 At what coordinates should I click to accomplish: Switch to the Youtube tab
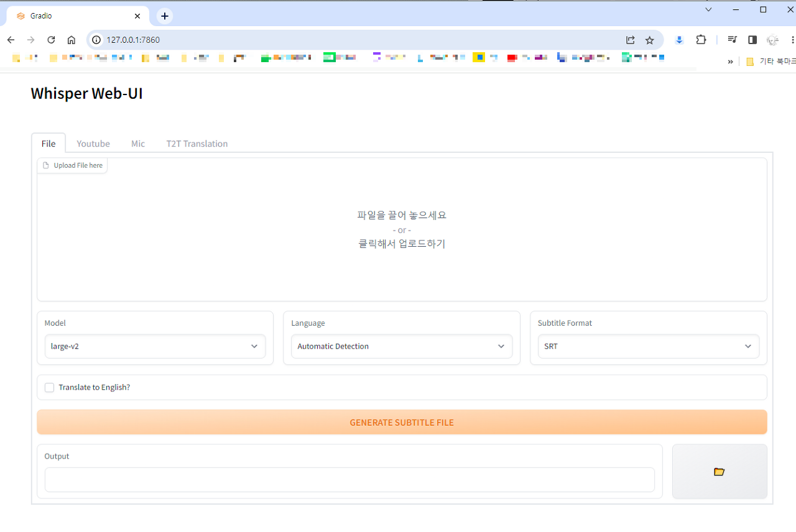pyautogui.click(x=93, y=143)
